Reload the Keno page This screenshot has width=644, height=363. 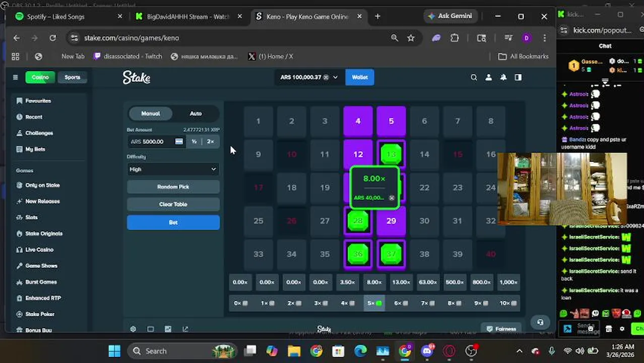click(x=52, y=38)
